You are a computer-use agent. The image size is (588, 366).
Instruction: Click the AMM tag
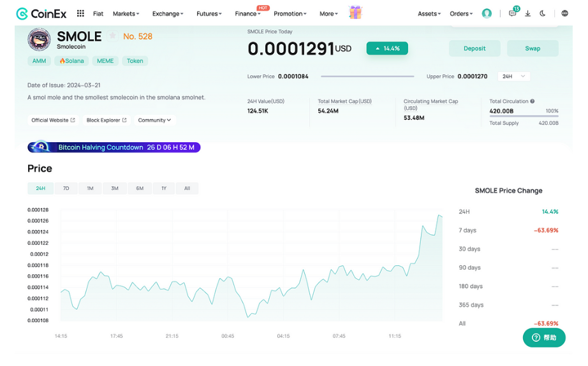coord(39,61)
